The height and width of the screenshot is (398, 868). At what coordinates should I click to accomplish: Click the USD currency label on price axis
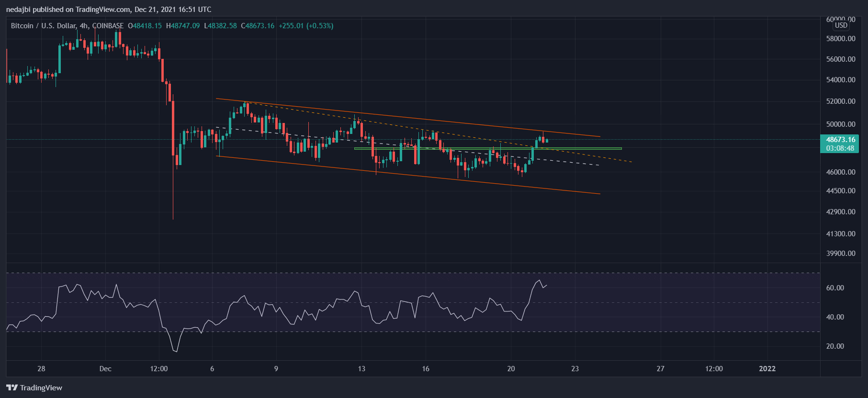click(841, 25)
